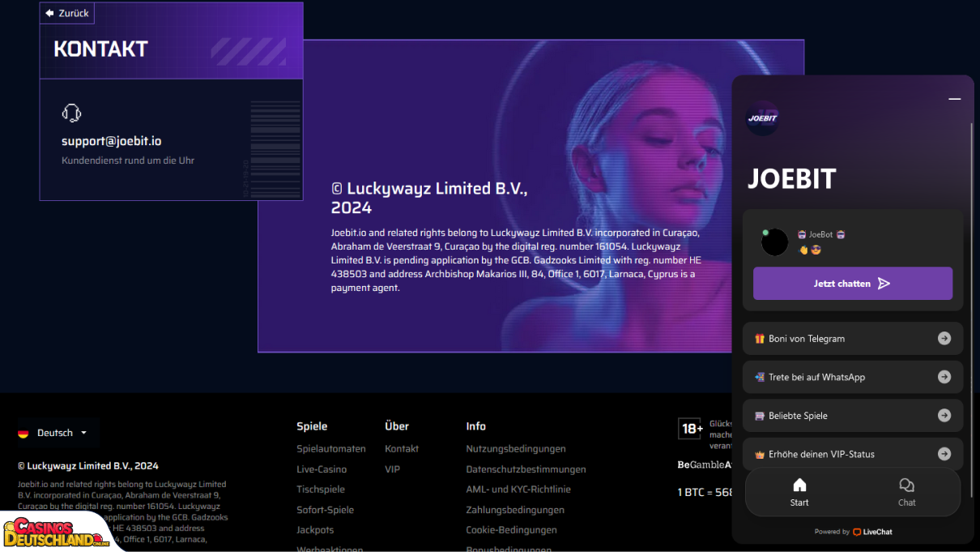The width and height of the screenshot is (980, 552).
Task: Open Nutzungsbedingungen link
Action: click(516, 448)
